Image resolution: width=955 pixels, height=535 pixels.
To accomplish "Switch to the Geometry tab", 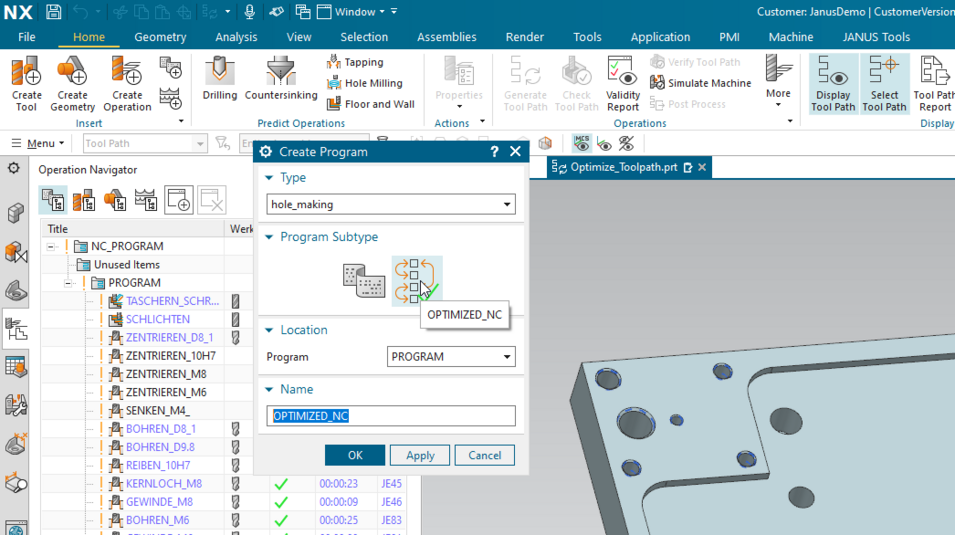I will click(x=160, y=37).
